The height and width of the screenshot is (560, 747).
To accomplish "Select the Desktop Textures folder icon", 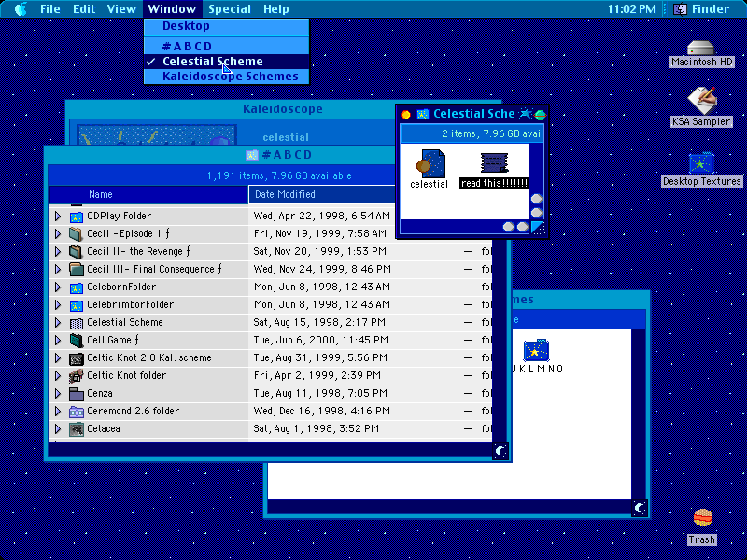I will coord(701,164).
